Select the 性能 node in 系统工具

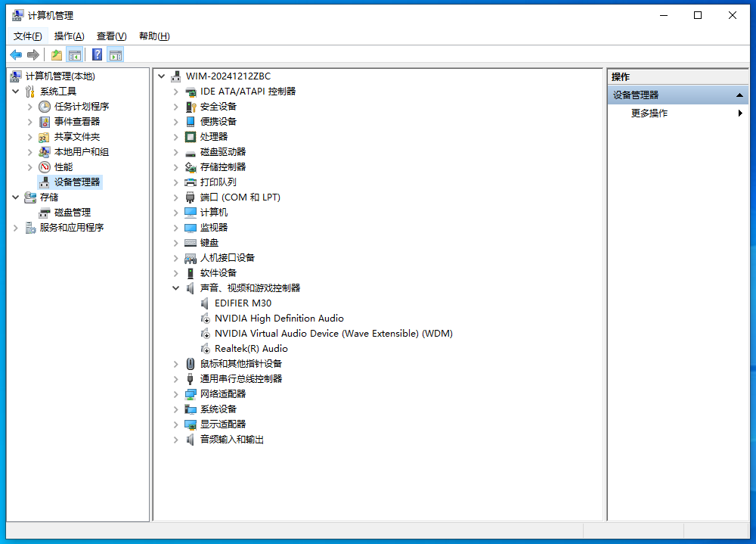coord(64,166)
